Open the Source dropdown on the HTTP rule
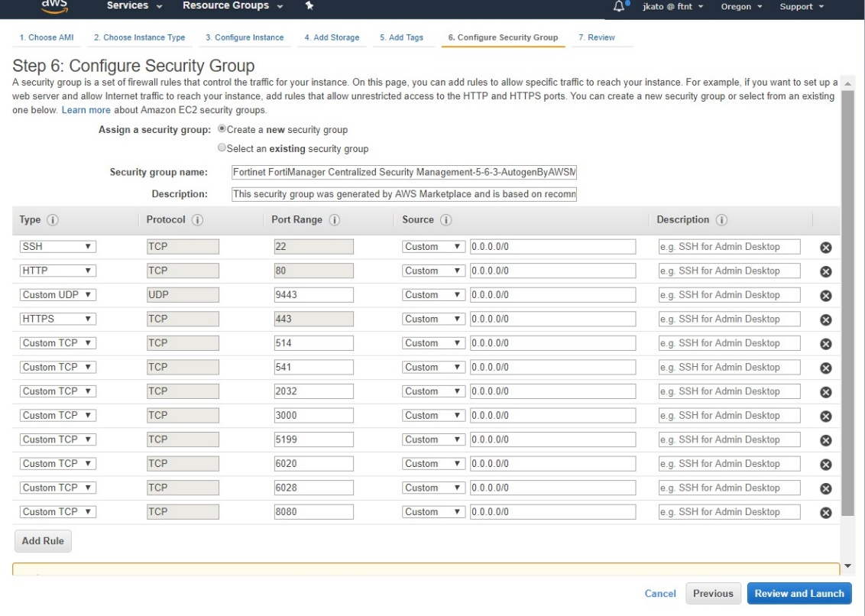 point(433,270)
